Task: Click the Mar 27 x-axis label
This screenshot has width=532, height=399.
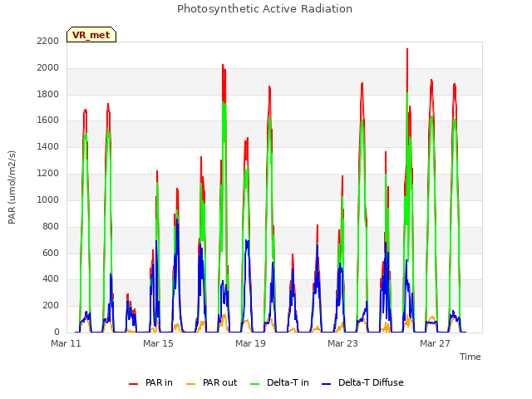Action: tap(435, 343)
